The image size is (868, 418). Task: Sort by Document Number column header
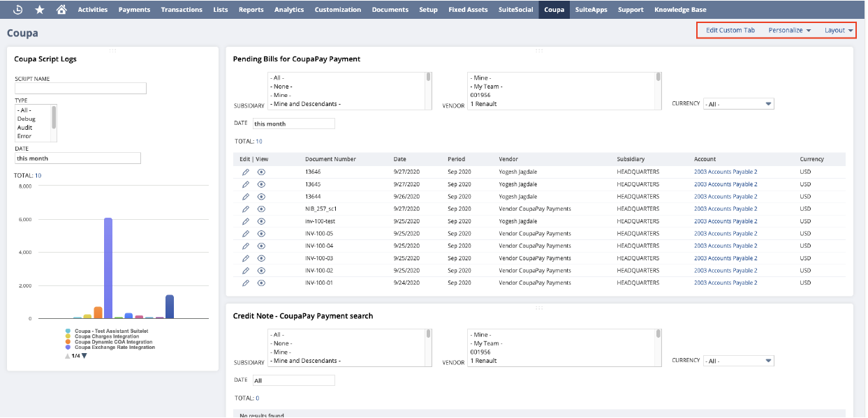click(x=330, y=159)
